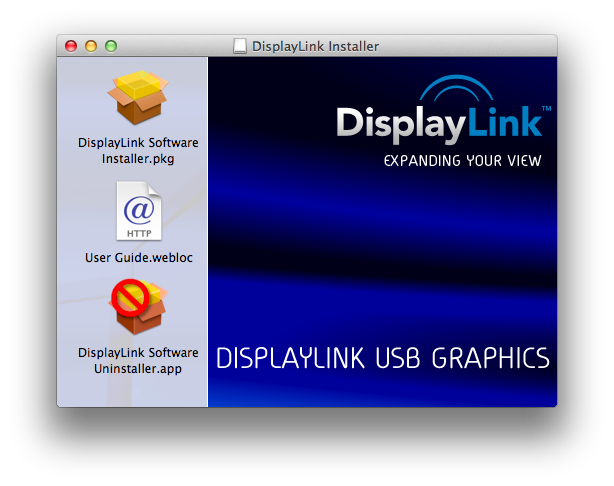Select the DisplayLink Software Uninstaller.app icon
The image size is (614, 486).
(138, 307)
